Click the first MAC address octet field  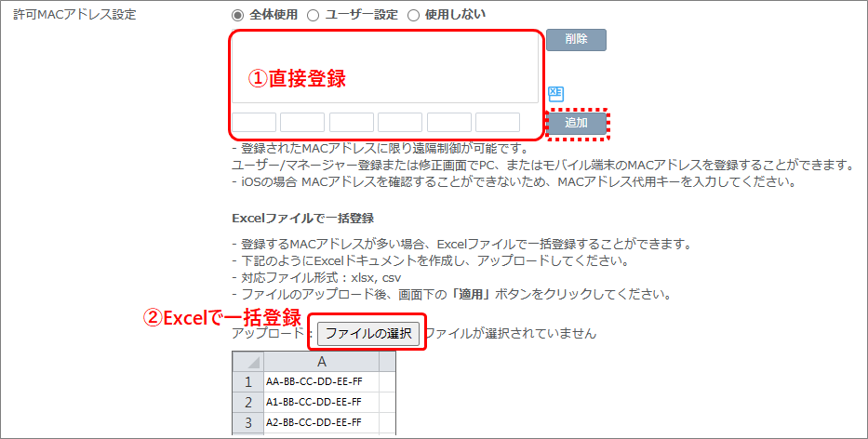pos(254,122)
